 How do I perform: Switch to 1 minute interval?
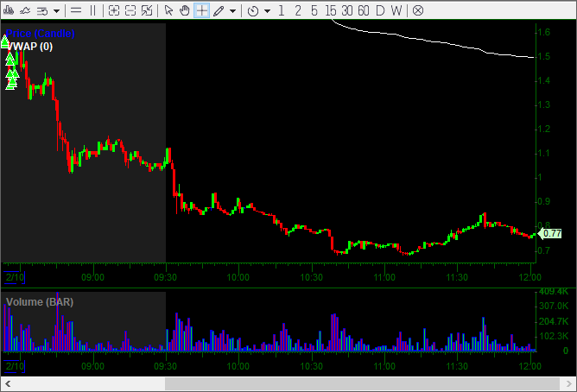tap(282, 10)
